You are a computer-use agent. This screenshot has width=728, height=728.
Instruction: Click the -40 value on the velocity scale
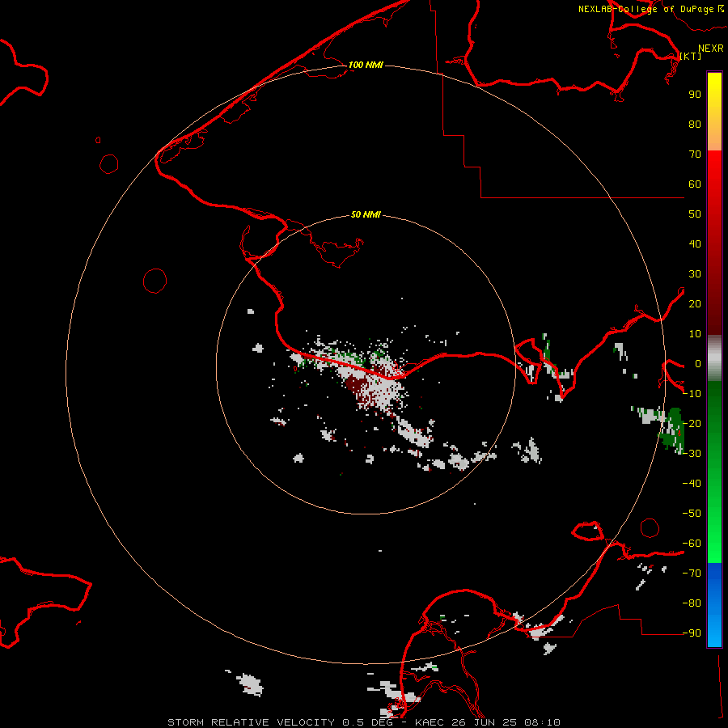coord(692,484)
